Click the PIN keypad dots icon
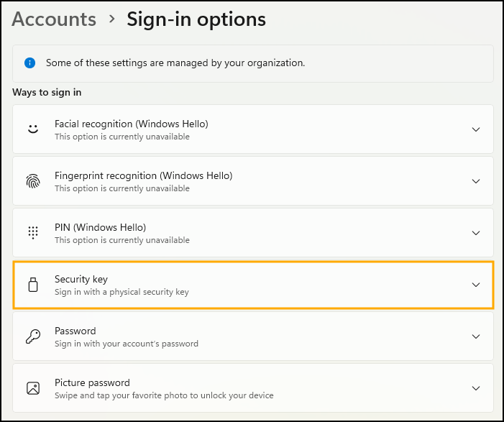 click(32, 233)
